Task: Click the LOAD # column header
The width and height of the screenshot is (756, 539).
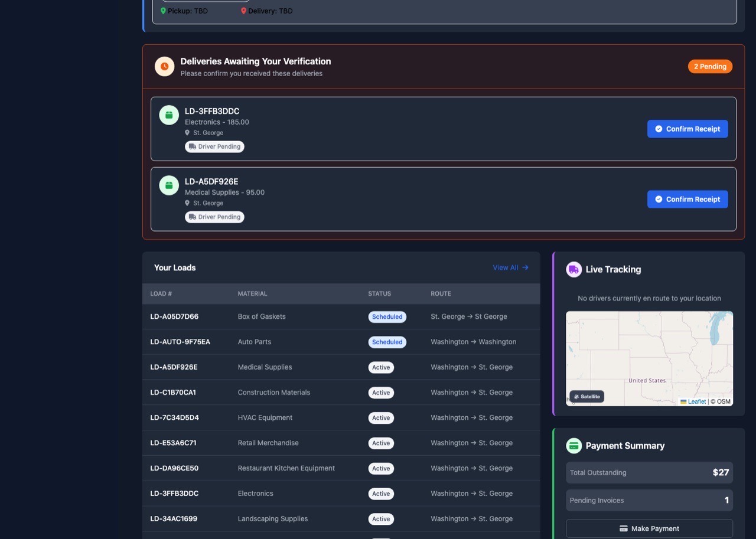Action: 161,293
